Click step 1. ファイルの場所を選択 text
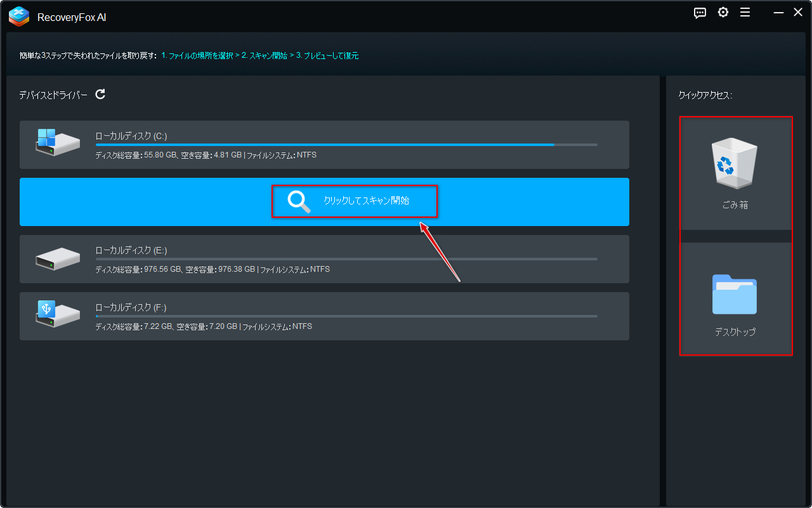This screenshot has width=812, height=508. [x=197, y=56]
